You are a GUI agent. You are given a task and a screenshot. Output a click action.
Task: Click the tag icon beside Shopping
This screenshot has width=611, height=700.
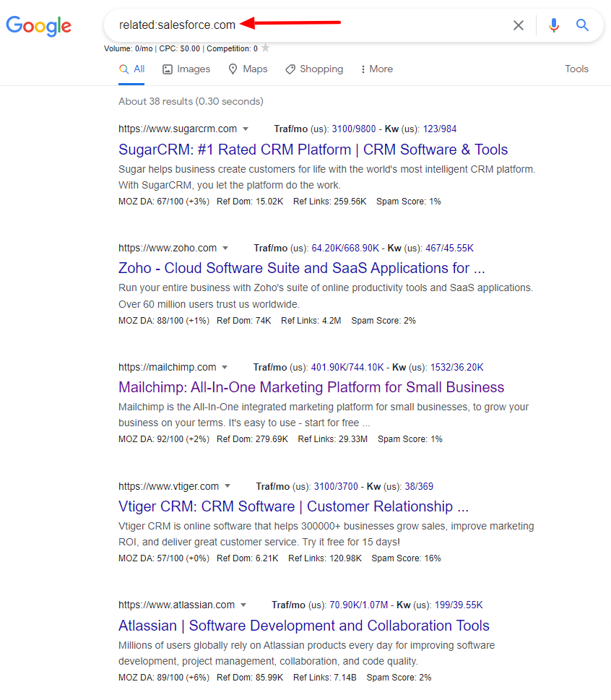(x=291, y=69)
